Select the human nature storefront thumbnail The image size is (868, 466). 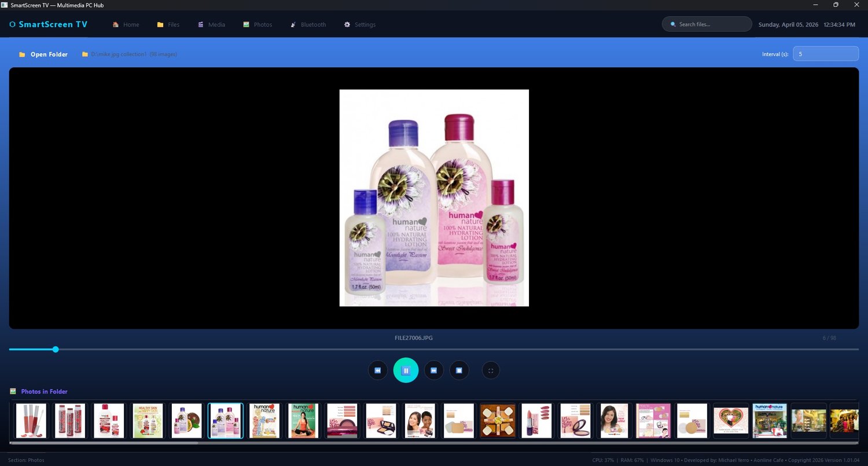[x=770, y=421]
